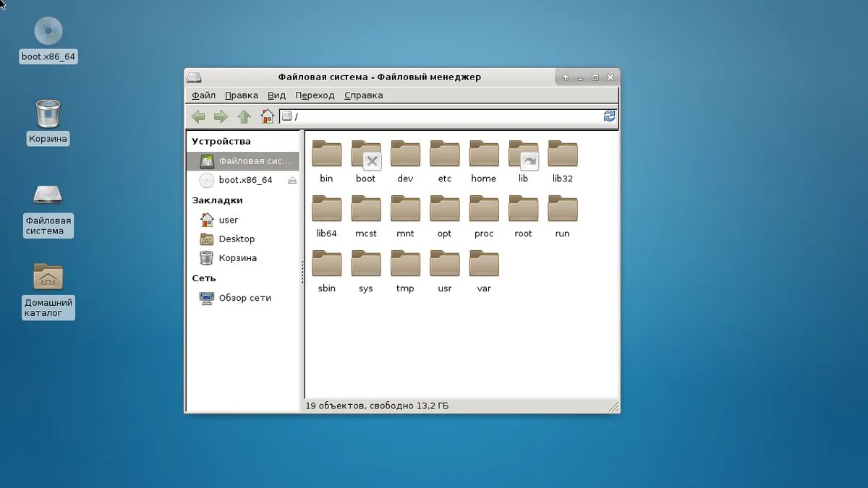Select the lib symlink folder
The width and height of the screenshot is (868, 488).
coord(524,162)
